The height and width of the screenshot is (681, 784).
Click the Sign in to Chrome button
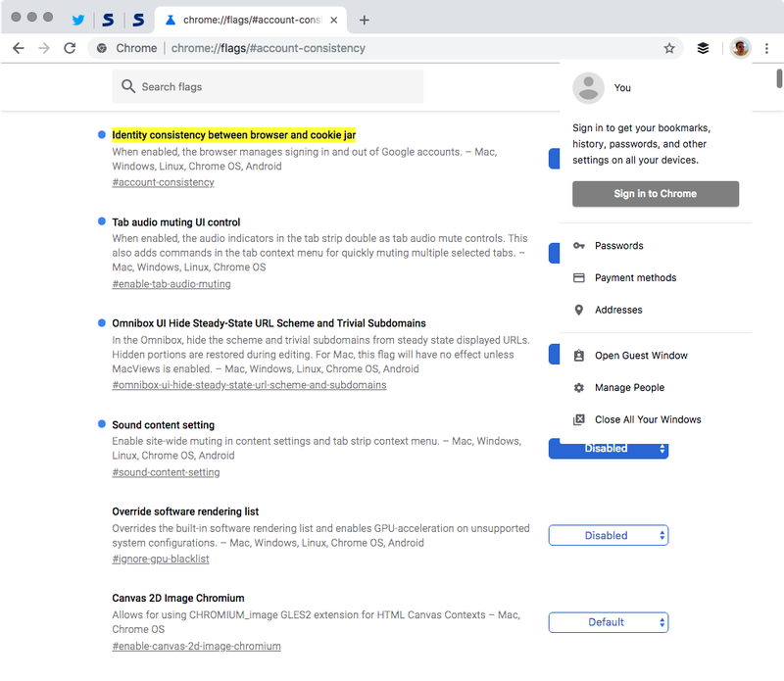[655, 193]
